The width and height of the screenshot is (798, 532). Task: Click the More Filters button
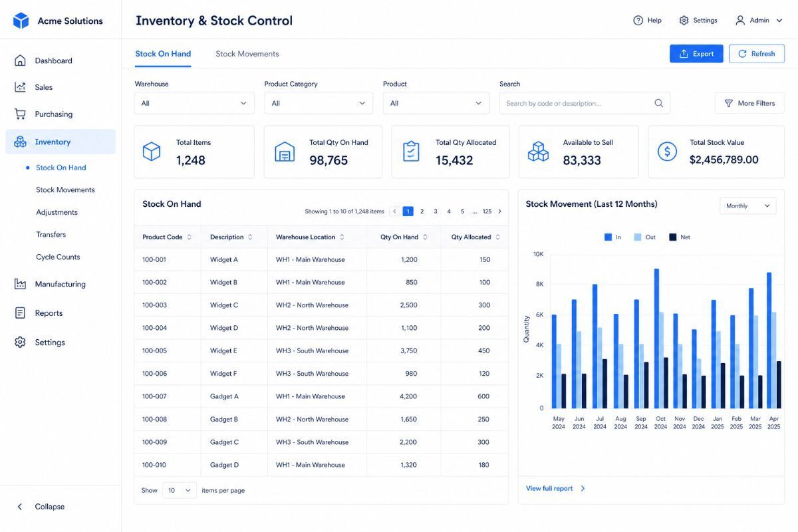pyautogui.click(x=749, y=103)
